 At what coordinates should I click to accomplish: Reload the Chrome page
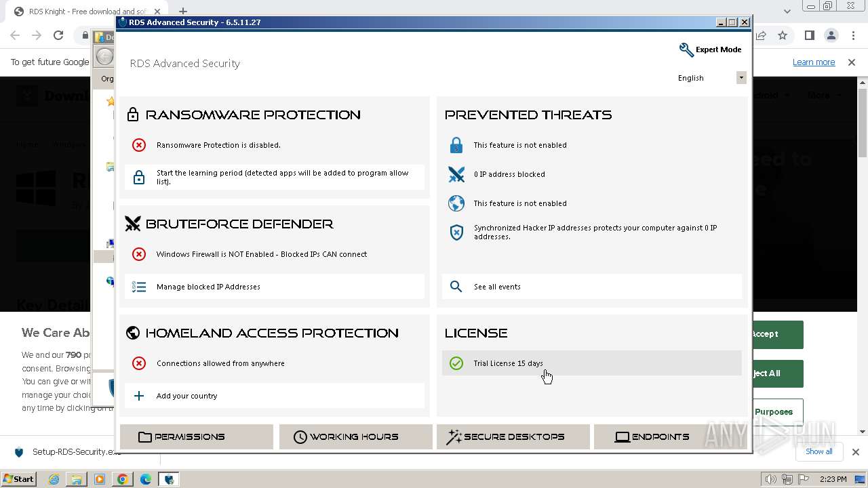(58, 35)
